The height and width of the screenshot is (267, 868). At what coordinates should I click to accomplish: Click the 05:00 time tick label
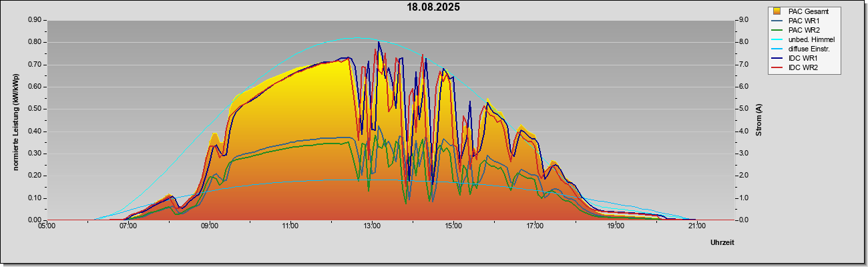[47, 226]
